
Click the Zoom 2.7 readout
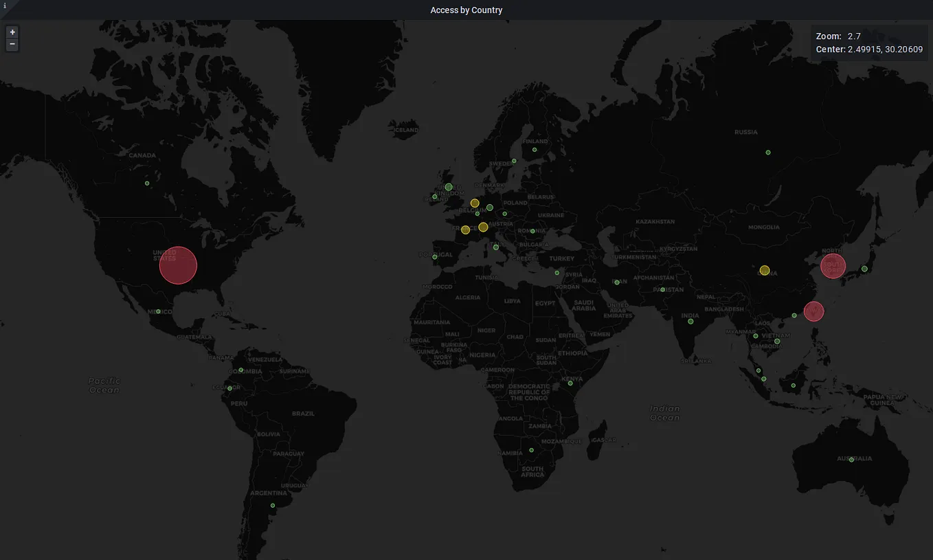click(x=838, y=36)
